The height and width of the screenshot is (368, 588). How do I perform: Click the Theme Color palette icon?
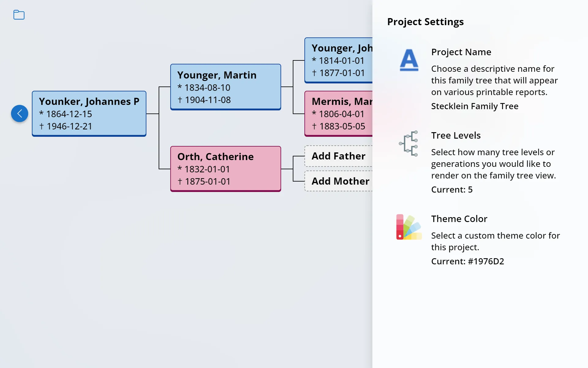click(408, 227)
